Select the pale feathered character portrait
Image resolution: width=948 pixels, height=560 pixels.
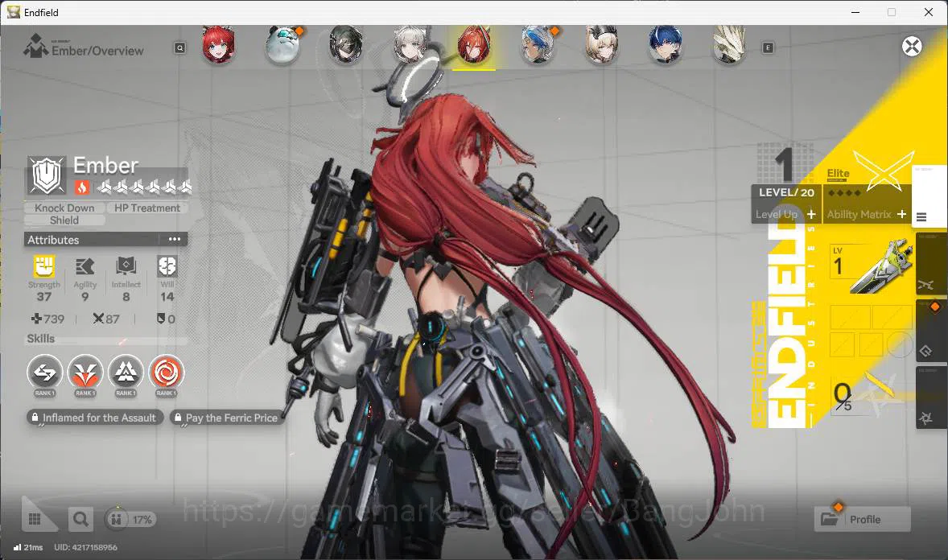pyautogui.click(x=729, y=45)
